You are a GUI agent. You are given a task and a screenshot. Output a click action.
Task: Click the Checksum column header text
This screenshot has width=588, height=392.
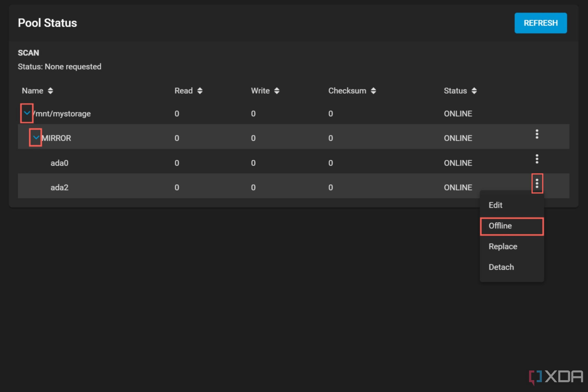[347, 91]
